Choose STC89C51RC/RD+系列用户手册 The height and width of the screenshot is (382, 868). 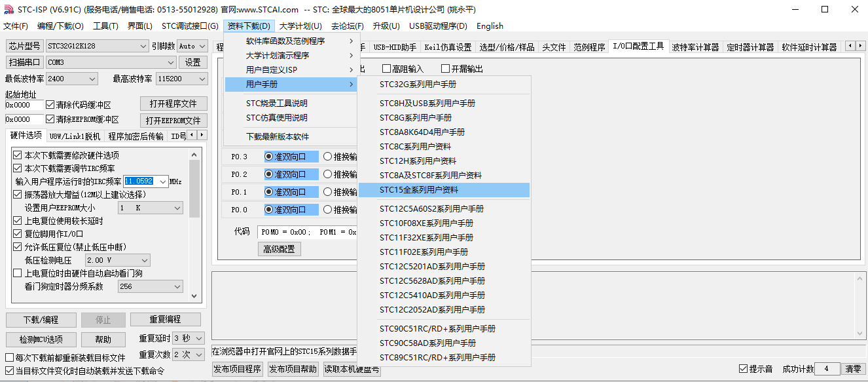point(445,358)
